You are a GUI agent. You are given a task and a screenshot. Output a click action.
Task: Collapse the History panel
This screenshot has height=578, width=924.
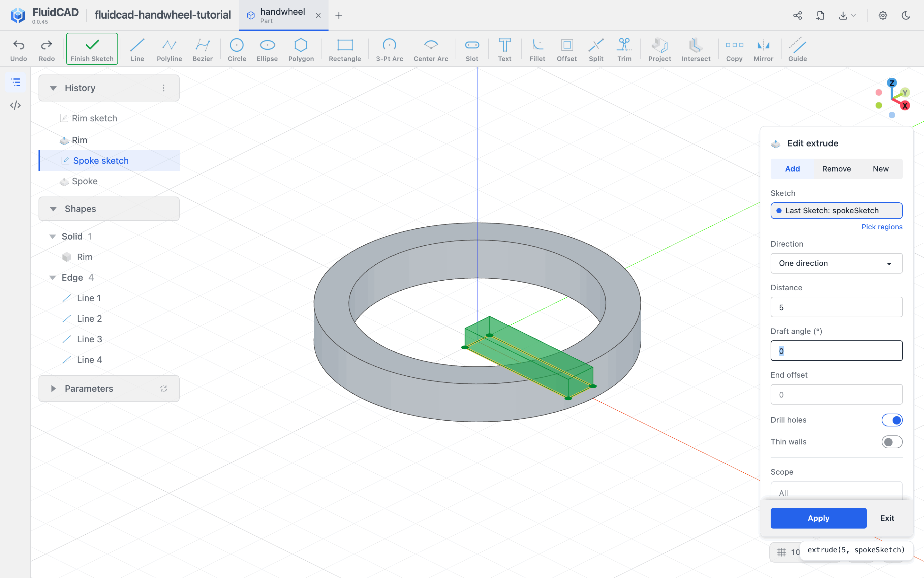coord(53,88)
